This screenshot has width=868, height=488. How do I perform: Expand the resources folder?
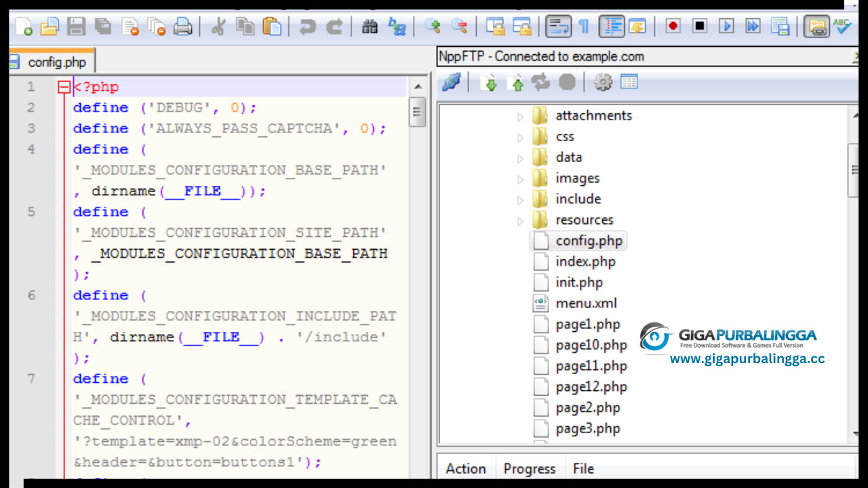pyautogui.click(x=520, y=221)
